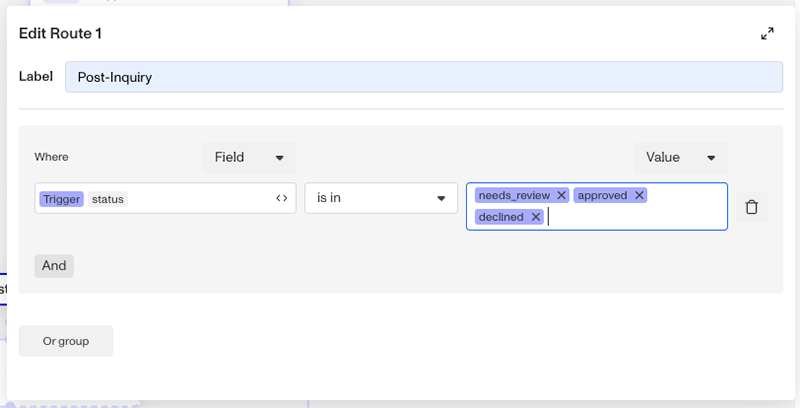This screenshot has width=800, height=408.
Task: Remove the needs_review tag
Action: tap(561, 195)
